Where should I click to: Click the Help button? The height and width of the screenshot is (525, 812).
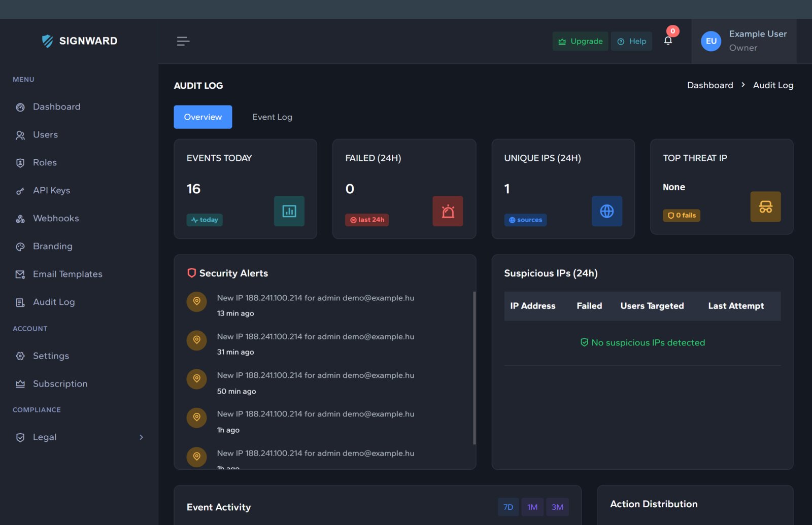(x=631, y=41)
